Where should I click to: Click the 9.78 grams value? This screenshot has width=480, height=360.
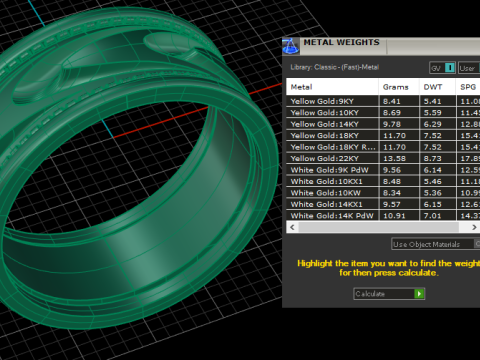click(x=392, y=124)
